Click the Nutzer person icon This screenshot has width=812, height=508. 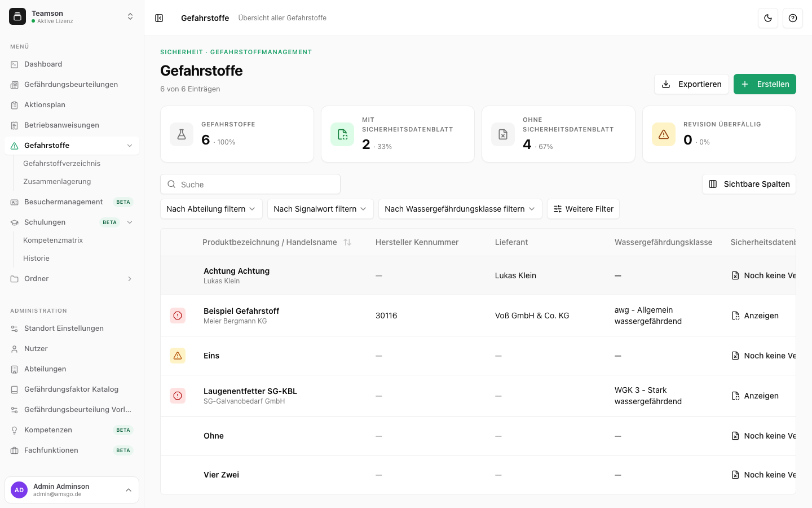click(x=15, y=349)
